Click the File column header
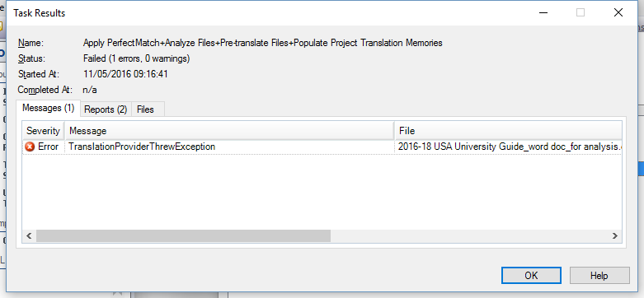The height and width of the screenshot is (298, 644). coord(508,131)
